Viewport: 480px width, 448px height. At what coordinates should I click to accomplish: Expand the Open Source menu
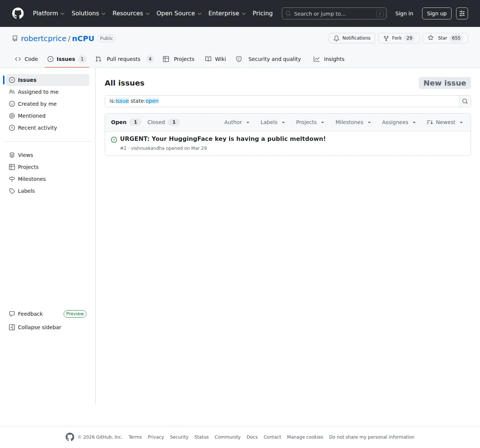pyautogui.click(x=179, y=13)
